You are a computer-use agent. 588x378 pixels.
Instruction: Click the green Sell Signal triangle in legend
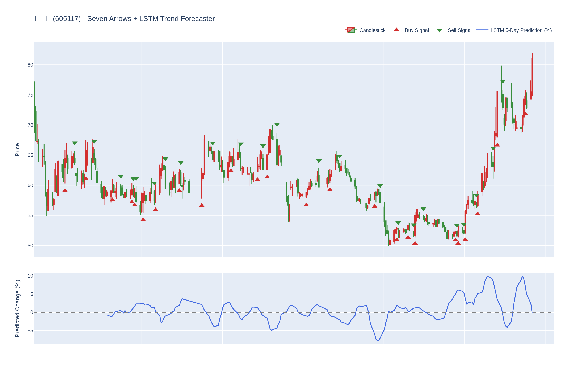[x=439, y=30]
